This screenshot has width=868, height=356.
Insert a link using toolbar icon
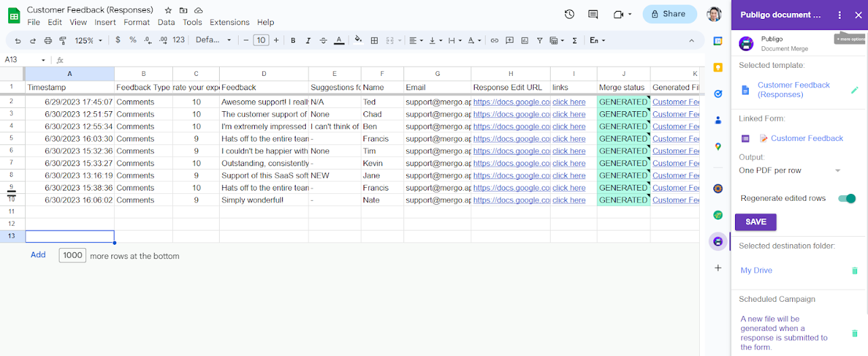tap(494, 41)
